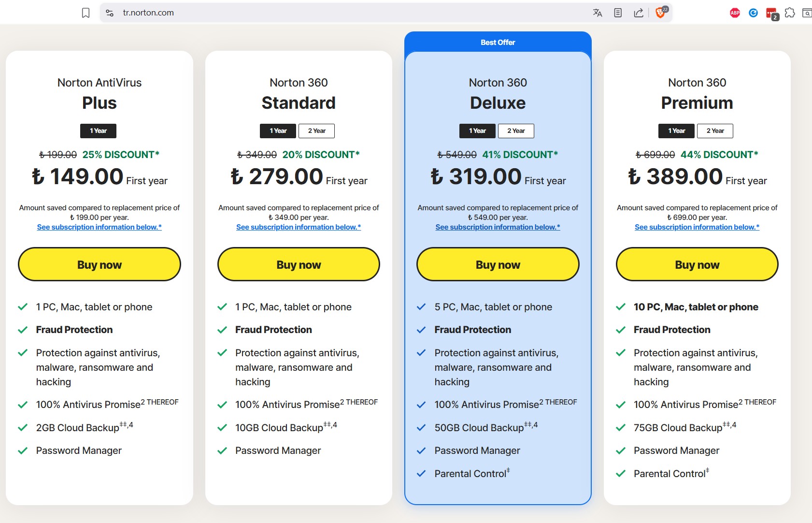The width and height of the screenshot is (812, 523).
Task: Select 1 Year term for Norton 360 Deluxe
Action: coord(477,131)
